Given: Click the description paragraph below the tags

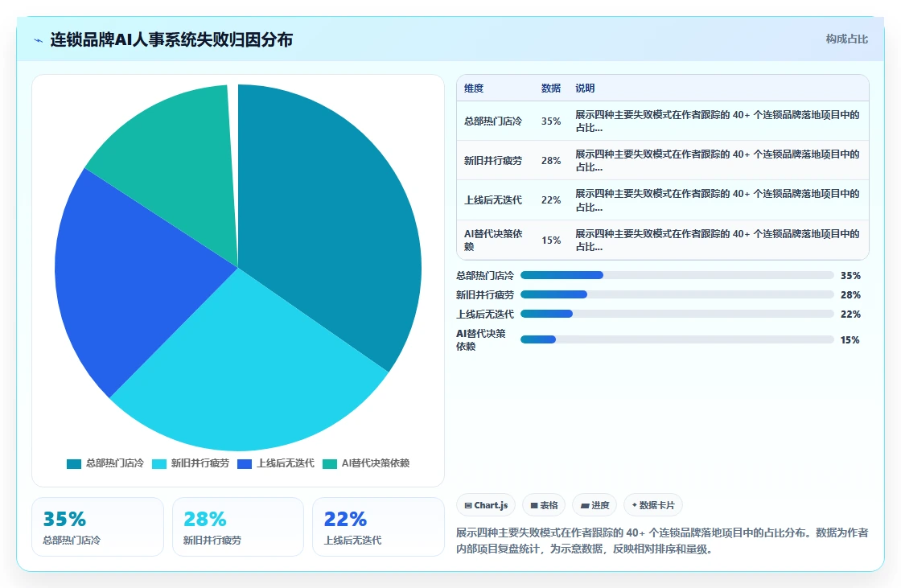Looking at the screenshot, I should coord(662,541).
